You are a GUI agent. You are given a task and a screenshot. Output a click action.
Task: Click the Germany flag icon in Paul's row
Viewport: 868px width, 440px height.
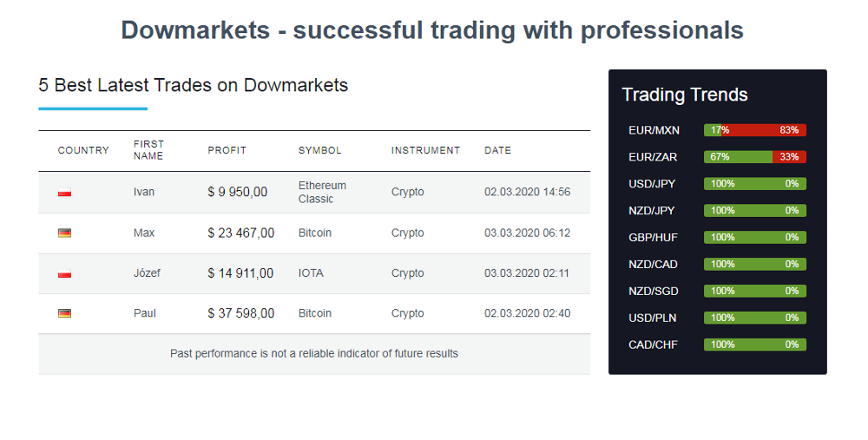point(64,313)
